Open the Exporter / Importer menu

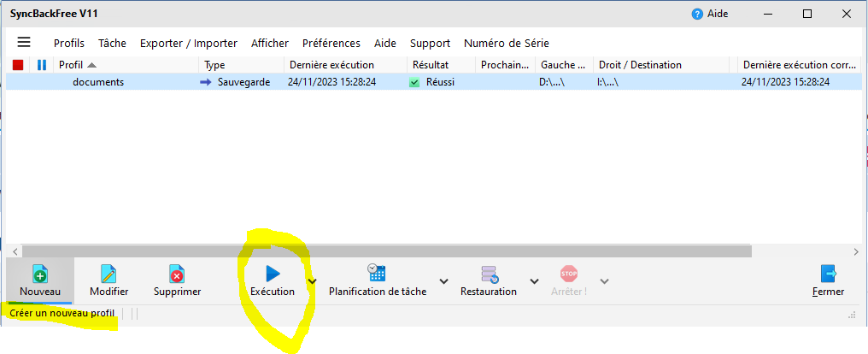(x=189, y=44)
